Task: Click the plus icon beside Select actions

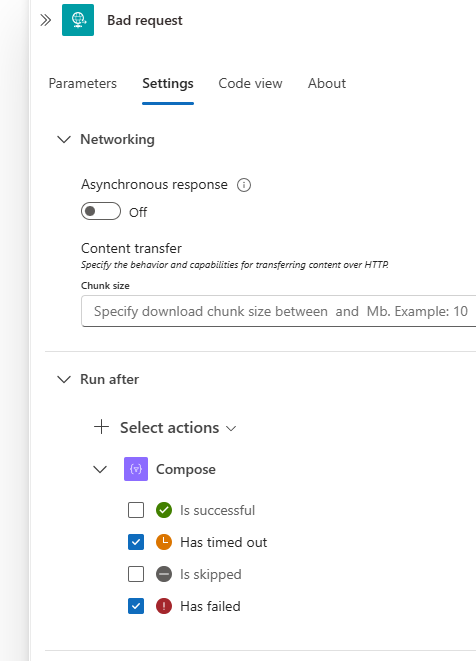Action: coord(101,427)
